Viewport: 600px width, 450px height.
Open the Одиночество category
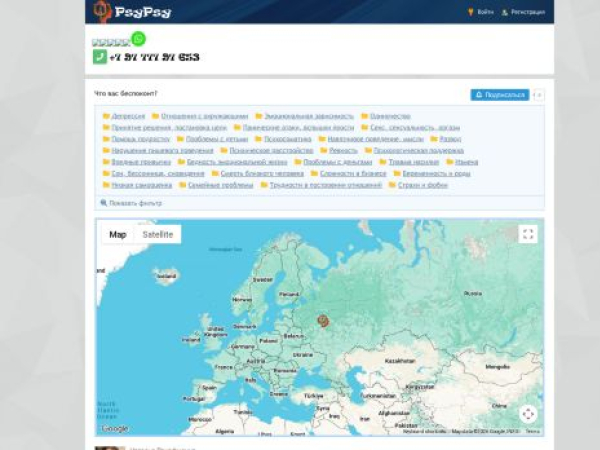(390, 116)
